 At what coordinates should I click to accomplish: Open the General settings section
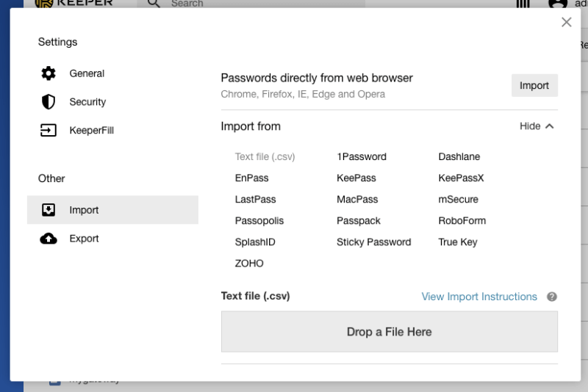[112, 73]
